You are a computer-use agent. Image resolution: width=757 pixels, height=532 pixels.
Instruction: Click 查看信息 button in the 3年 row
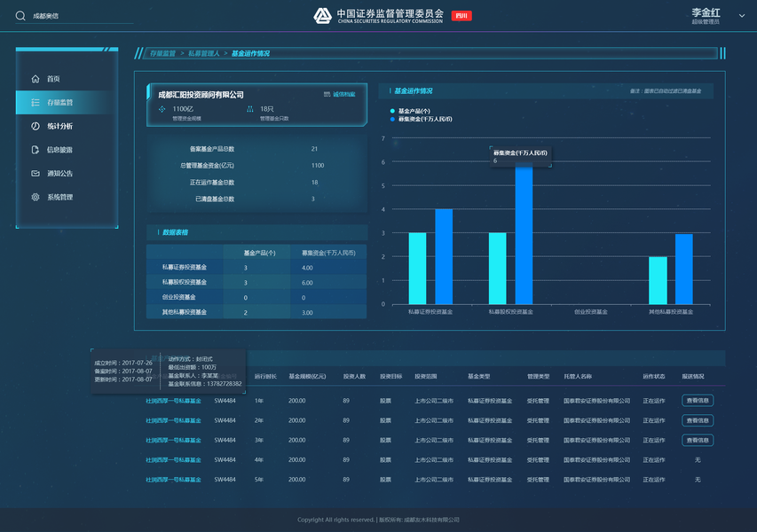(x=698, y=440)
